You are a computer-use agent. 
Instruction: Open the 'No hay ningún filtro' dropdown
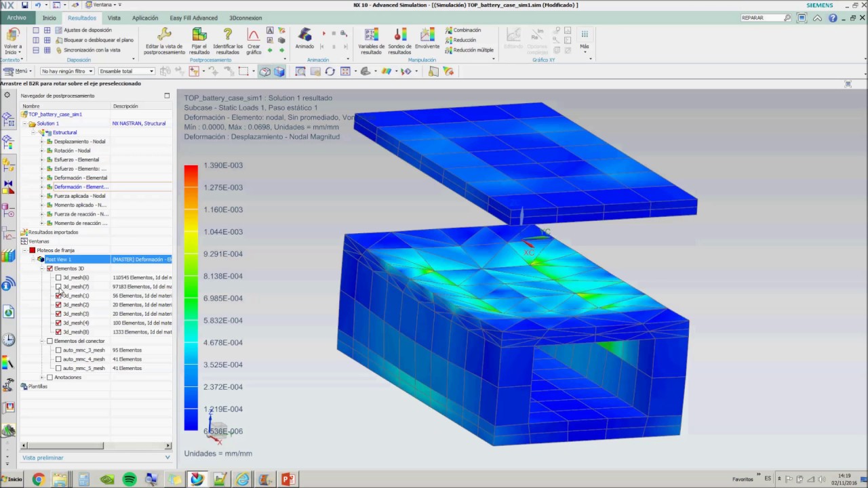[66, 71]
